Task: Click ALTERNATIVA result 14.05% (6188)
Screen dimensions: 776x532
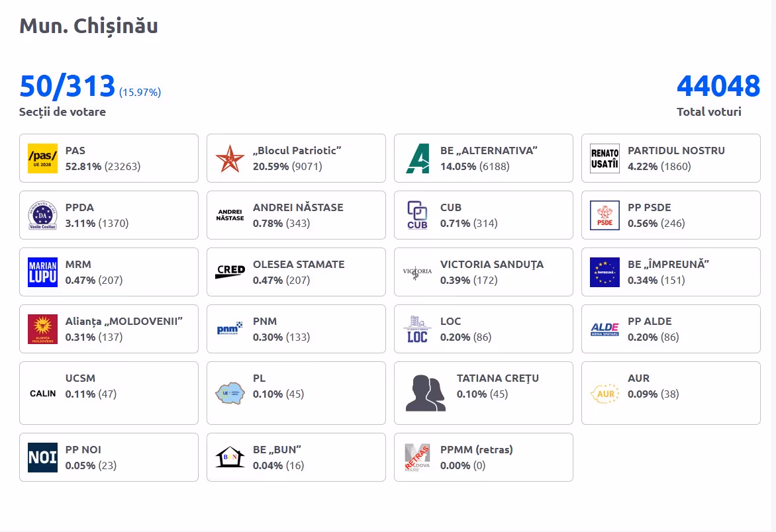Action: point(475,167)
